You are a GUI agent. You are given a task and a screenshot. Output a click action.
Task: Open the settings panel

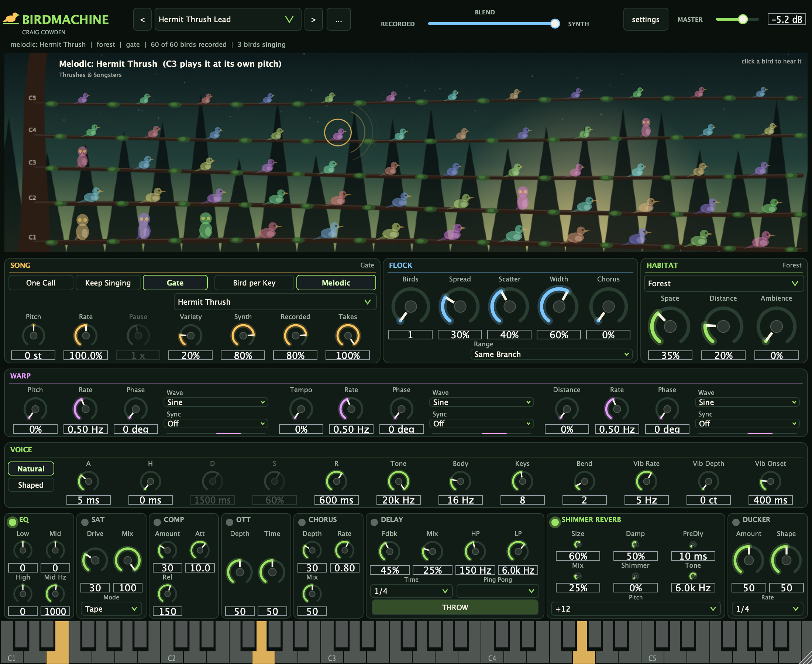(646, 19)
